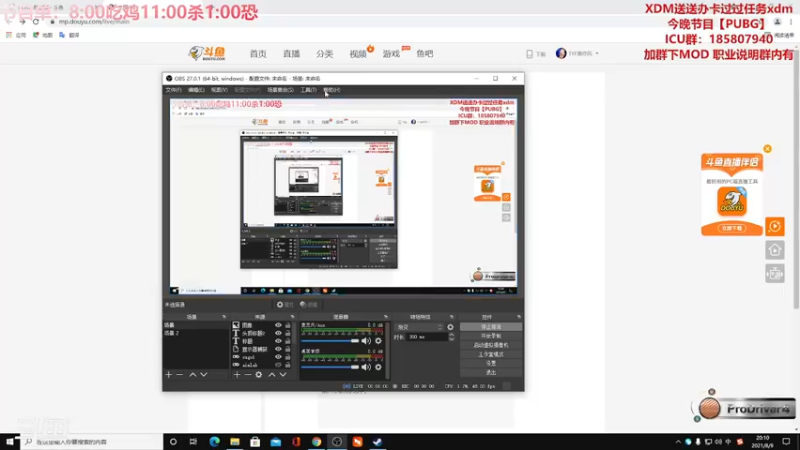The image size is (800, 450).
Task: Open Google Chrome from the taskbar
Action: (x=316, y=442)
